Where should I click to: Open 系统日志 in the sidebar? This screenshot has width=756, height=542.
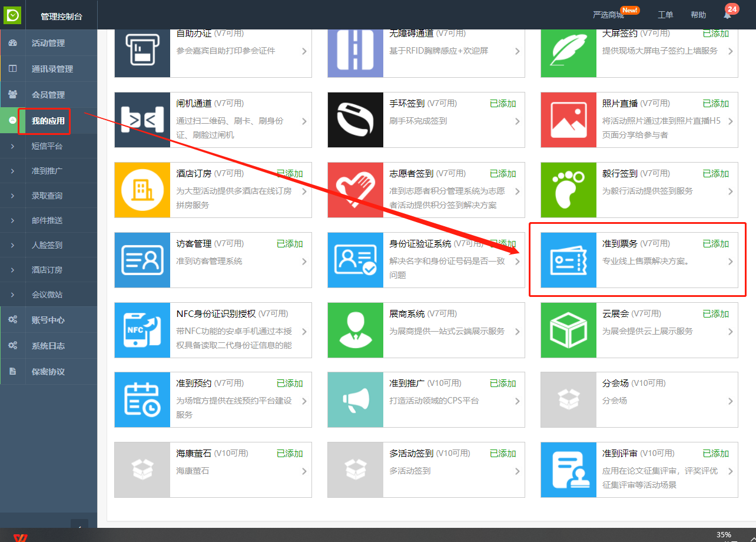[x=48, y=346]
